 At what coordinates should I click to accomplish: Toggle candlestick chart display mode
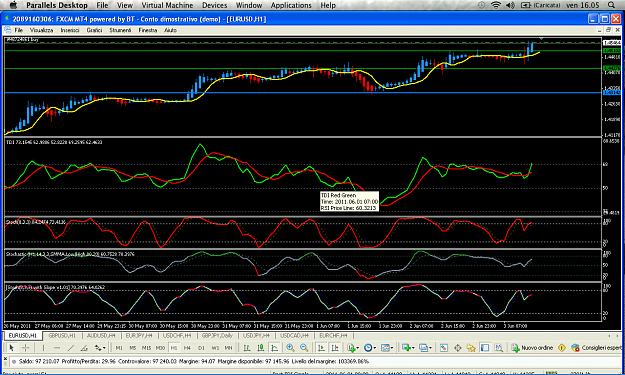tap(261, 348)
